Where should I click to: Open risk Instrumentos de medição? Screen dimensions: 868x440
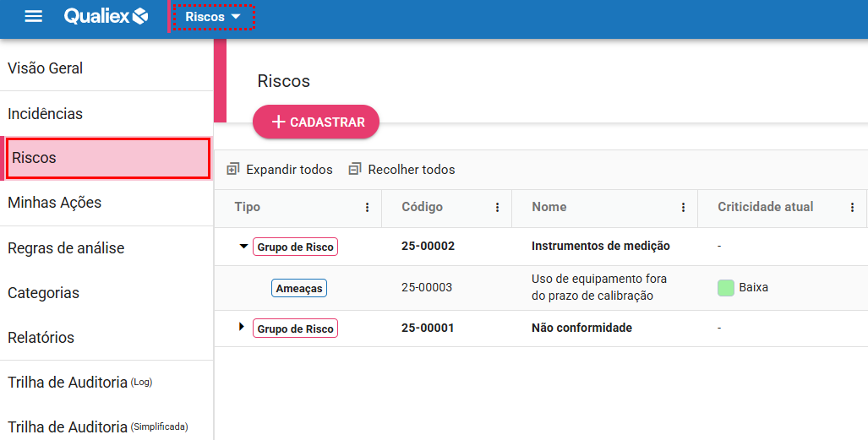601,246
